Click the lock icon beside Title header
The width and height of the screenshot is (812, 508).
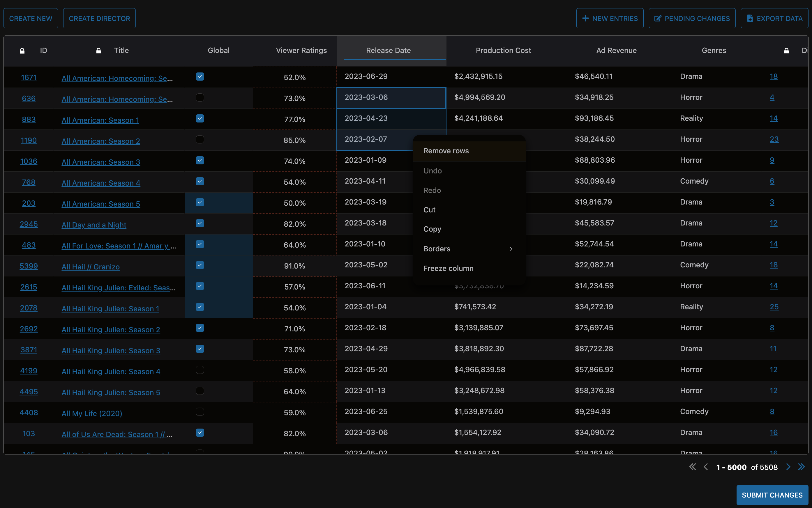click(98, 51)
